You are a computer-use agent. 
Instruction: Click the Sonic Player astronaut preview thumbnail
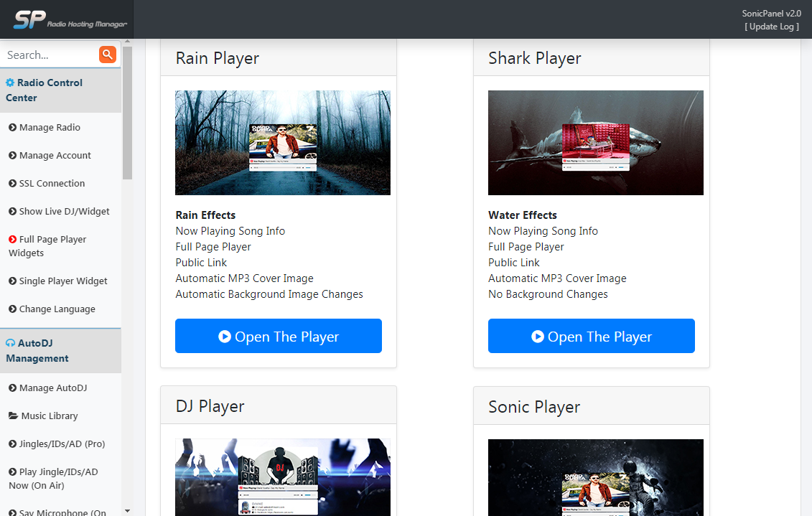[x=596, y=477]
